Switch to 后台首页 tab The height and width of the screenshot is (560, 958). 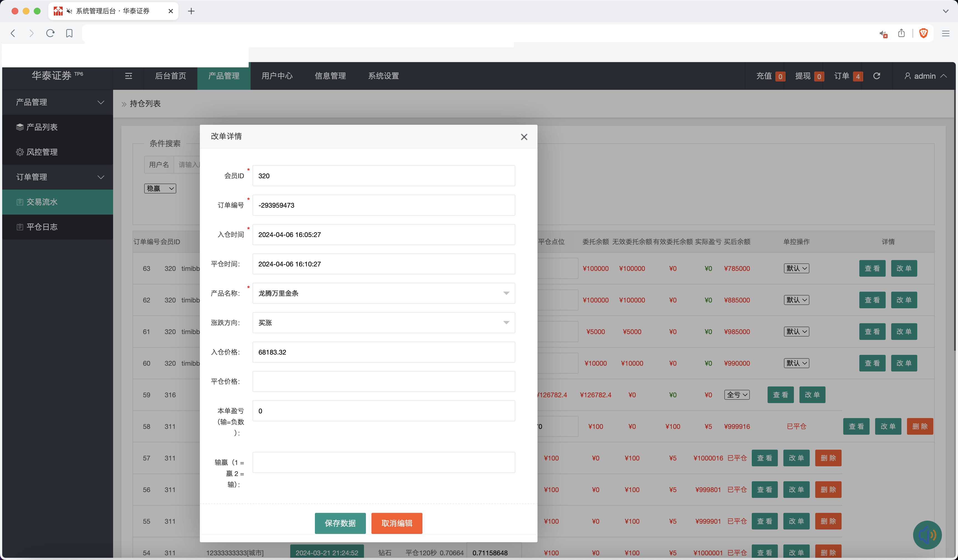[x=170, y=76]
